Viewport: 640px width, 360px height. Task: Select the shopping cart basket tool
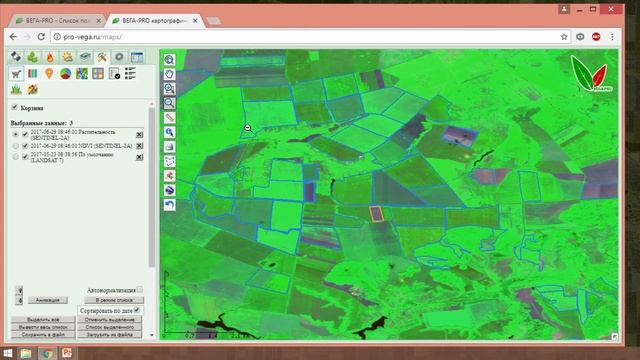[16, 74]
